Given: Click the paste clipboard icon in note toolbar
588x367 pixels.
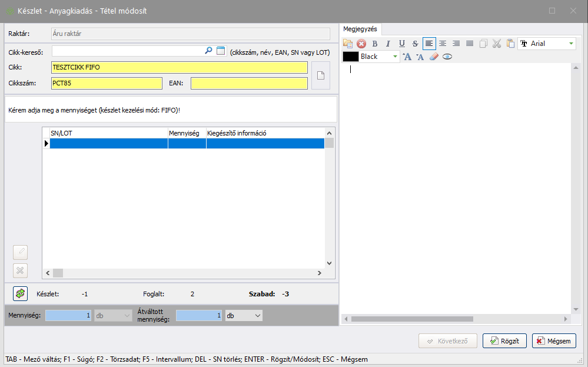Looking at the screenshot, I should pos(510,44).
